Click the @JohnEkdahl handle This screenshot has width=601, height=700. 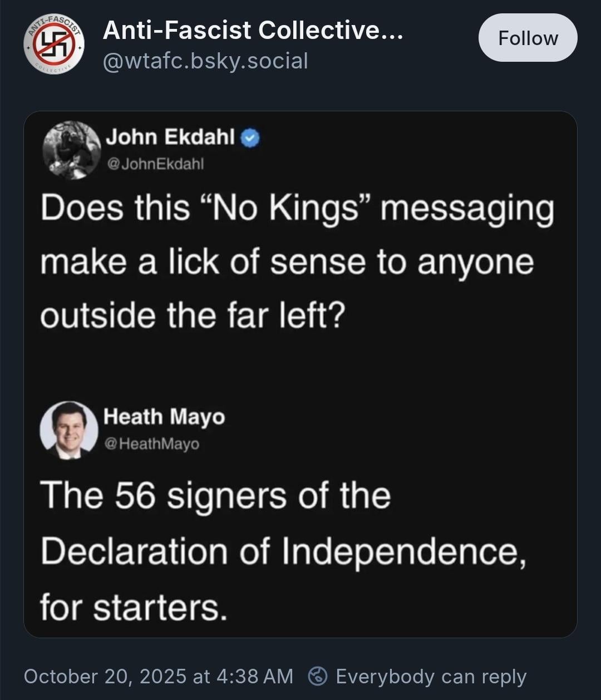(x=155, y=164)
